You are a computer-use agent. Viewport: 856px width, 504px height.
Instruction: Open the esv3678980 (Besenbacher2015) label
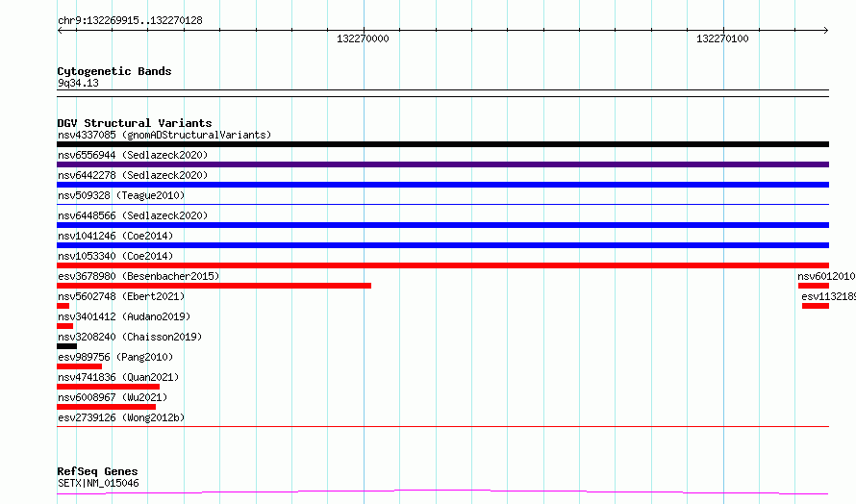click(x=138, y=276)
